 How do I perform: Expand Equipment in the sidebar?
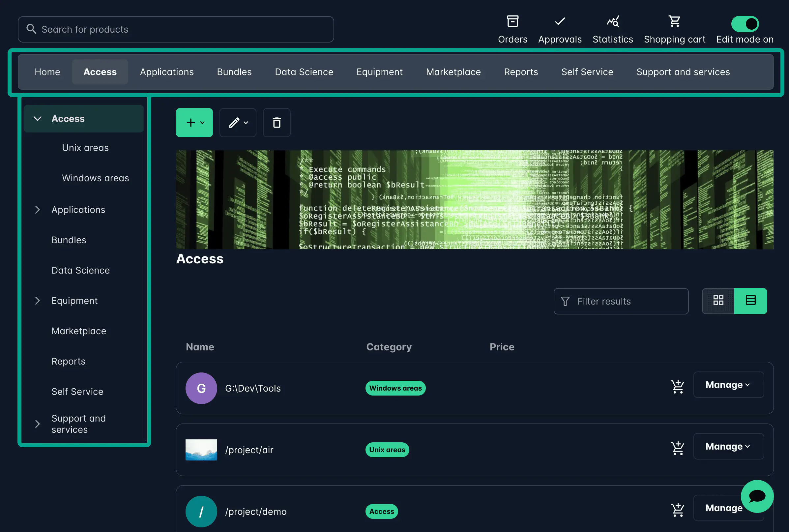tap(38, 301)
